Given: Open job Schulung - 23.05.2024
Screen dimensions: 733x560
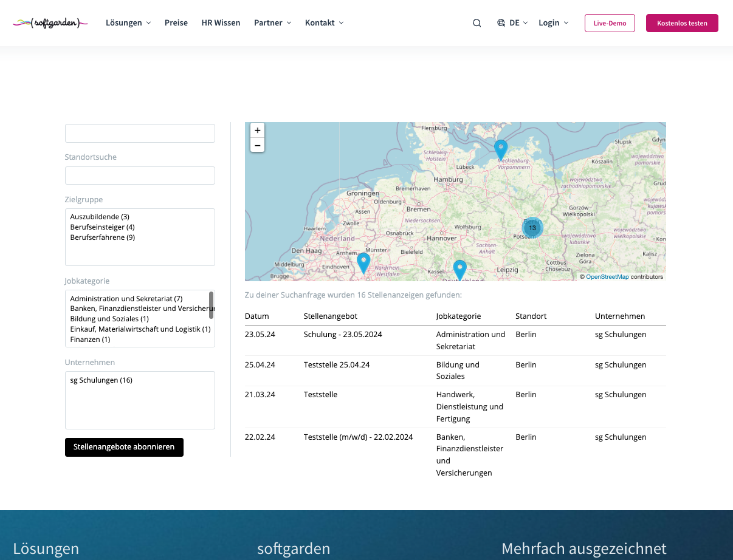Looking at the screenshot, I should (343, 335).
